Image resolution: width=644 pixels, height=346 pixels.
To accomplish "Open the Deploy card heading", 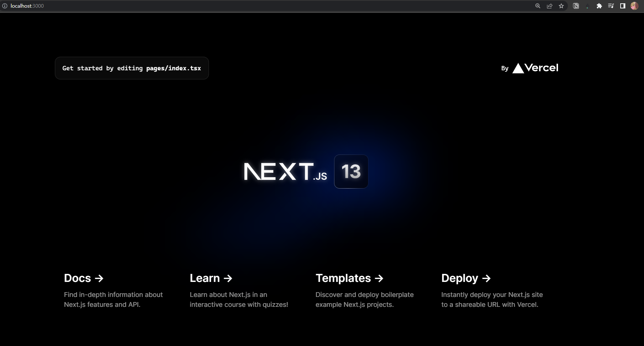I will (466, 278).
